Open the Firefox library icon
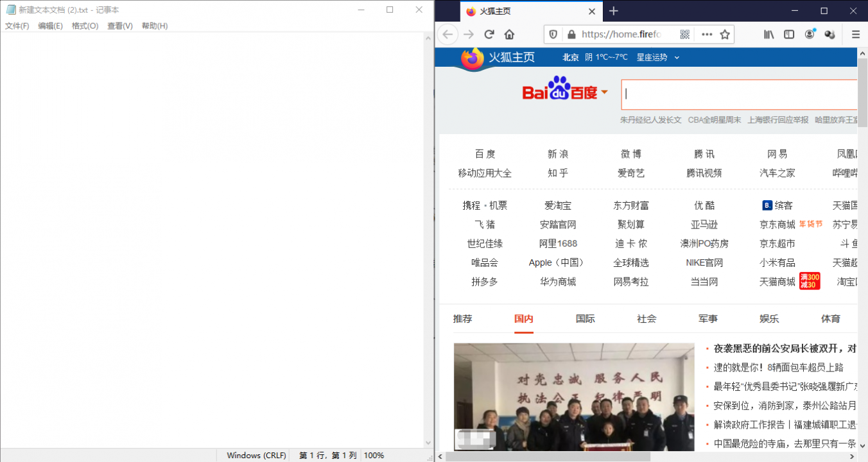The width and height of the screenshot is (868, 462). click(768, 35)
